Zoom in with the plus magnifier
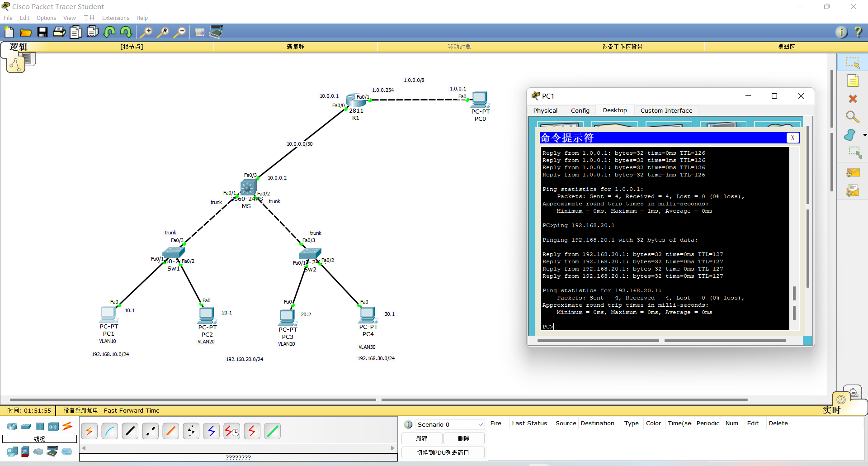Screen dimensions: 868x466 146,32
